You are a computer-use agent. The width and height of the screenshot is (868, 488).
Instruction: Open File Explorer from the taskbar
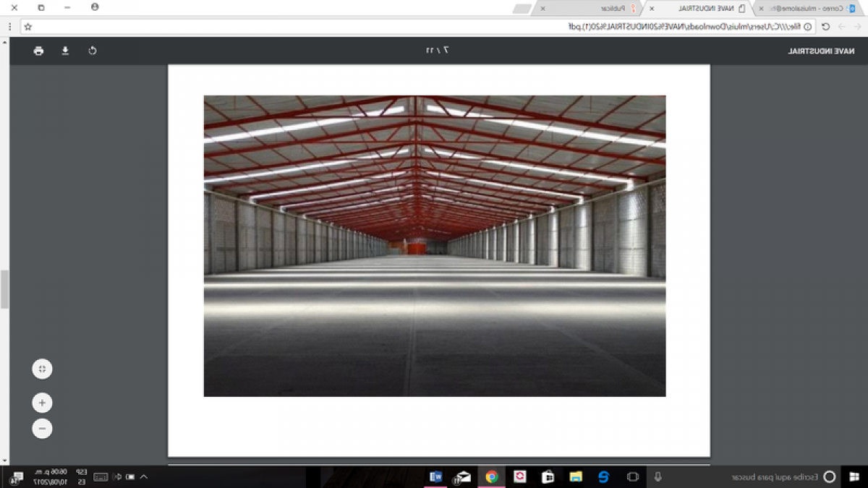tap(576, 476)
